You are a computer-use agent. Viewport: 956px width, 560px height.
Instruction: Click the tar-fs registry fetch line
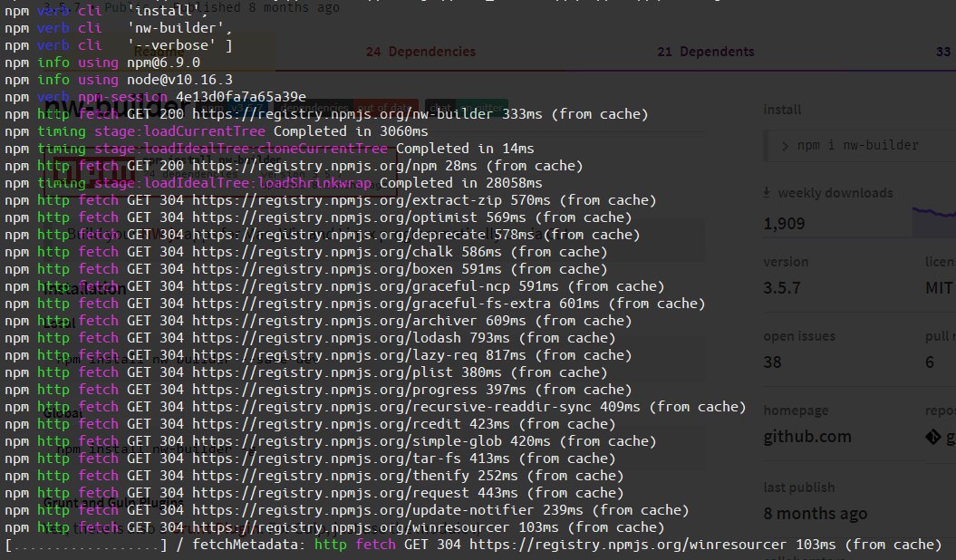point(310,459)
